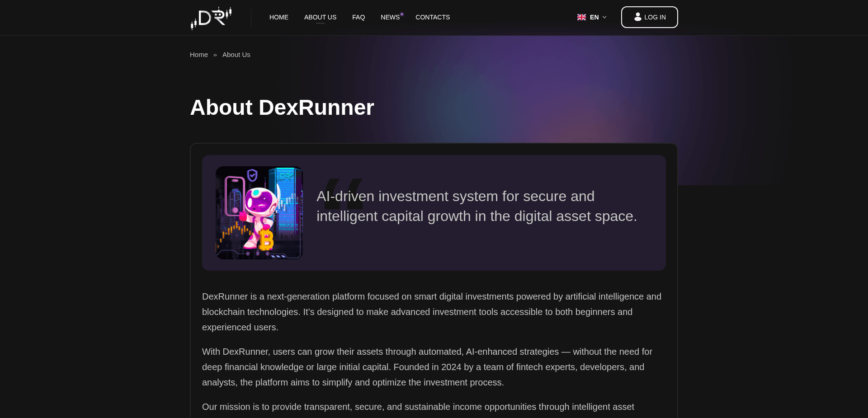Navigate to HOME in the menu
Image resolution: width=868 pixels, height=418 pixels.
[x=278, y=17]
